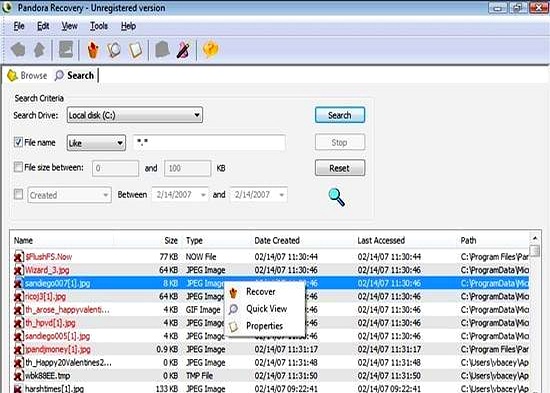Enable the Created date filter checkbox

click(18, 194)
